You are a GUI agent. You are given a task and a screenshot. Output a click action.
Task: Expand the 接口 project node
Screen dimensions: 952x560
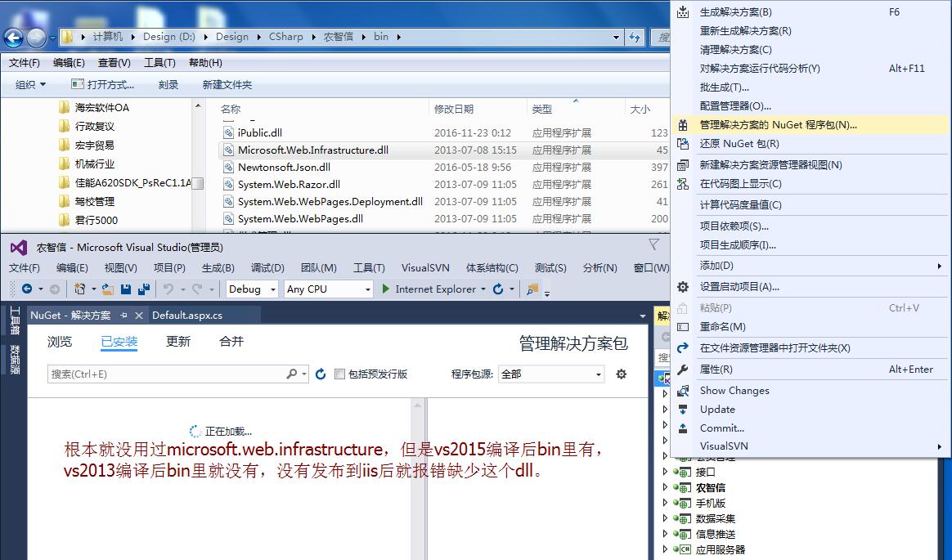pos(665,472)
